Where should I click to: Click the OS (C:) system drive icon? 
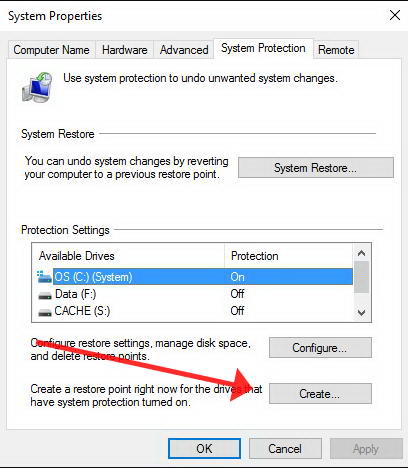click(x=44, y=277)
